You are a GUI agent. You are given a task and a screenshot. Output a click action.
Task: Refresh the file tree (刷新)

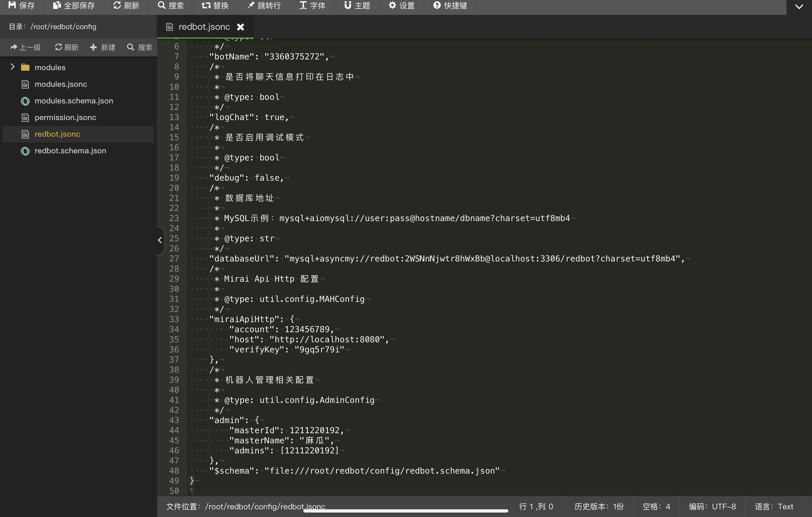tap(66, 47)
